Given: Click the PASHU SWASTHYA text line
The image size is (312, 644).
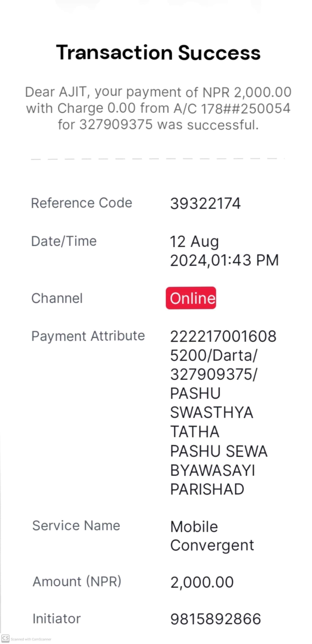Looking at the screenshot, I should [x=211, y=403].
